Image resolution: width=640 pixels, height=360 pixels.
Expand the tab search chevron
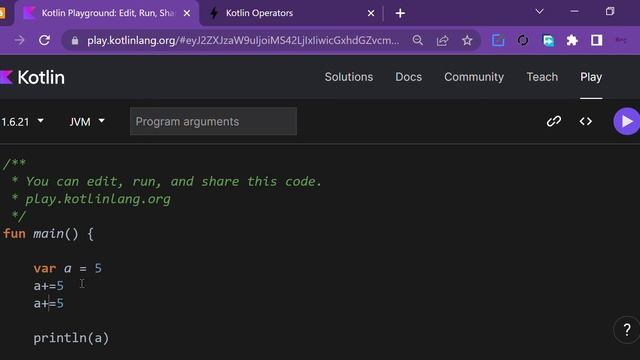(540, 12)
